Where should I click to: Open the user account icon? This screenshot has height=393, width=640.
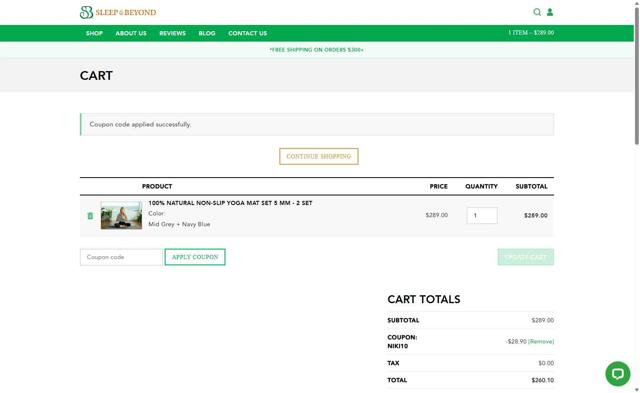tap(550, 12)
